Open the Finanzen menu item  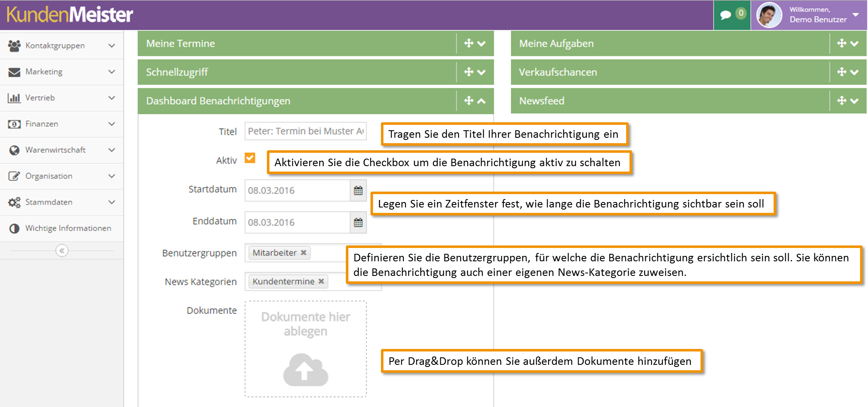[x=62, y=124]
